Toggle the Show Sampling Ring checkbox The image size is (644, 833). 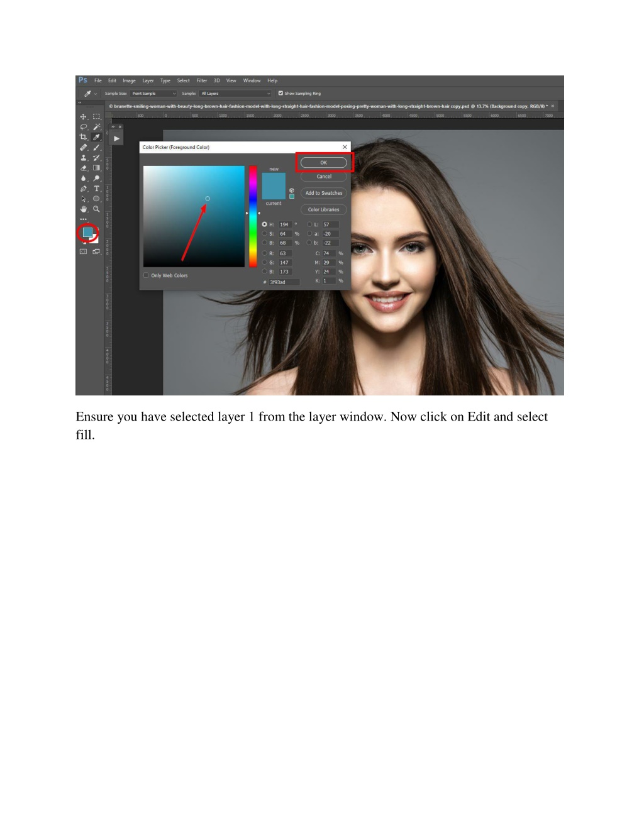coord(280,93)
